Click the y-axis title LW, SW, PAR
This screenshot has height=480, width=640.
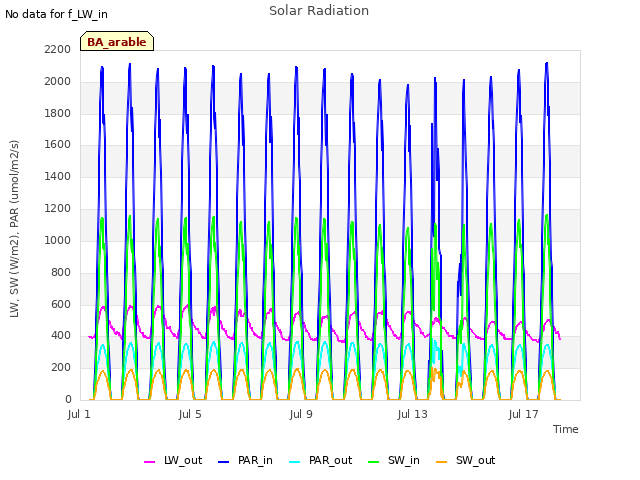pos(14,229)
